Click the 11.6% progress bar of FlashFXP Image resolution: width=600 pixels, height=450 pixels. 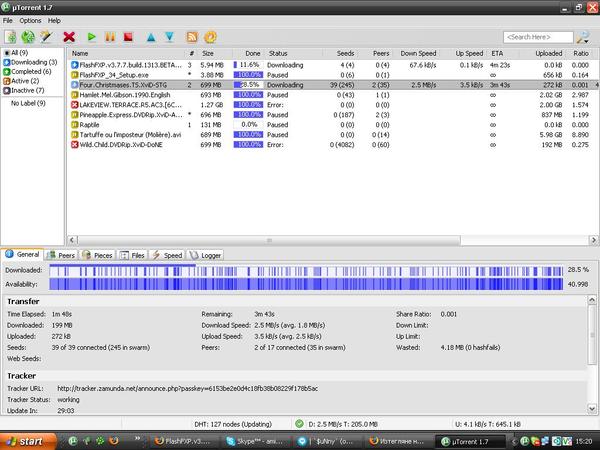point(248,65)
